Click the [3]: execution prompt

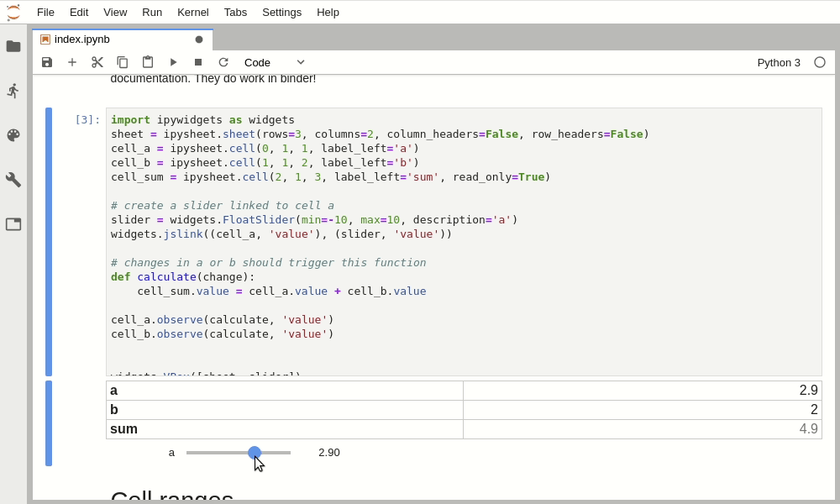tap(87, 120)
